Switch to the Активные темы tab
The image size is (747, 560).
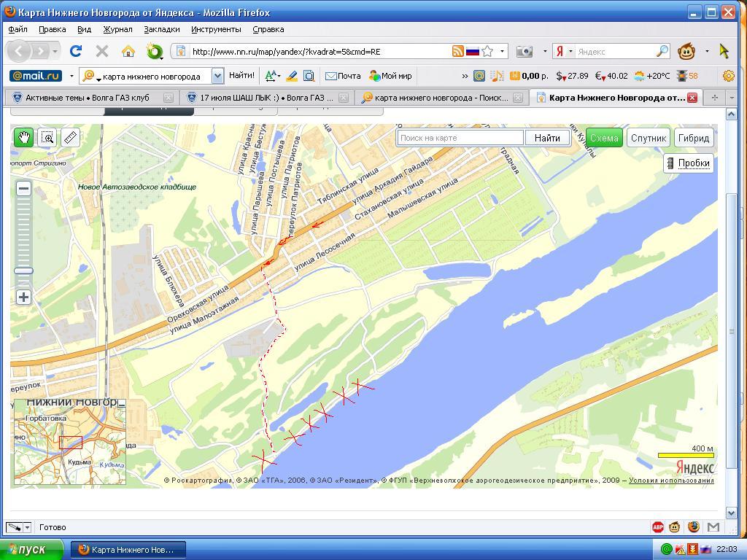[x=88, y=98]
